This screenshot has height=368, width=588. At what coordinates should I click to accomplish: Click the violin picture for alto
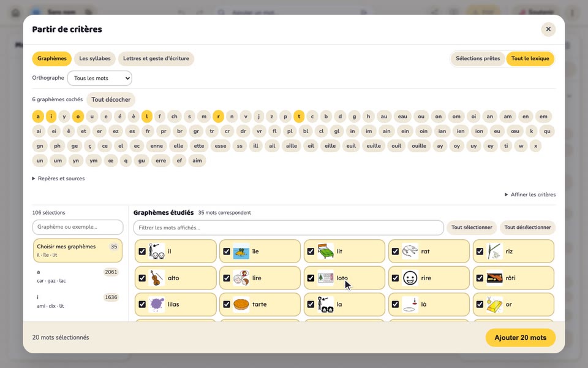[x=157, y=278]
